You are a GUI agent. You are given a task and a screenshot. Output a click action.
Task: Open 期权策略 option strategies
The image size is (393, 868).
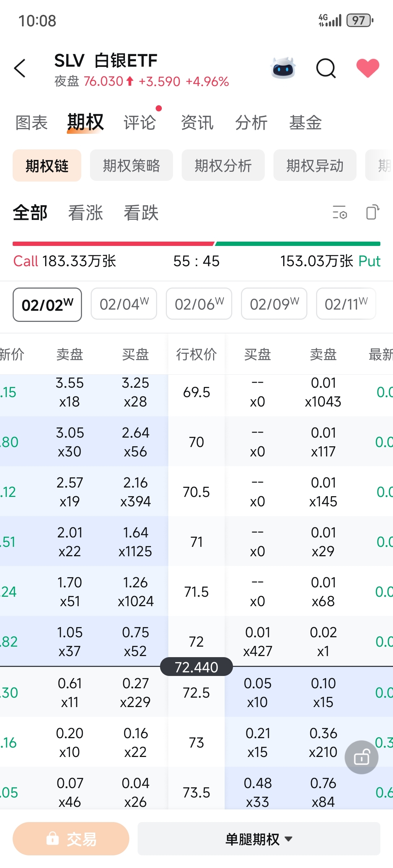pyautogui.click(x=131, y=166)
